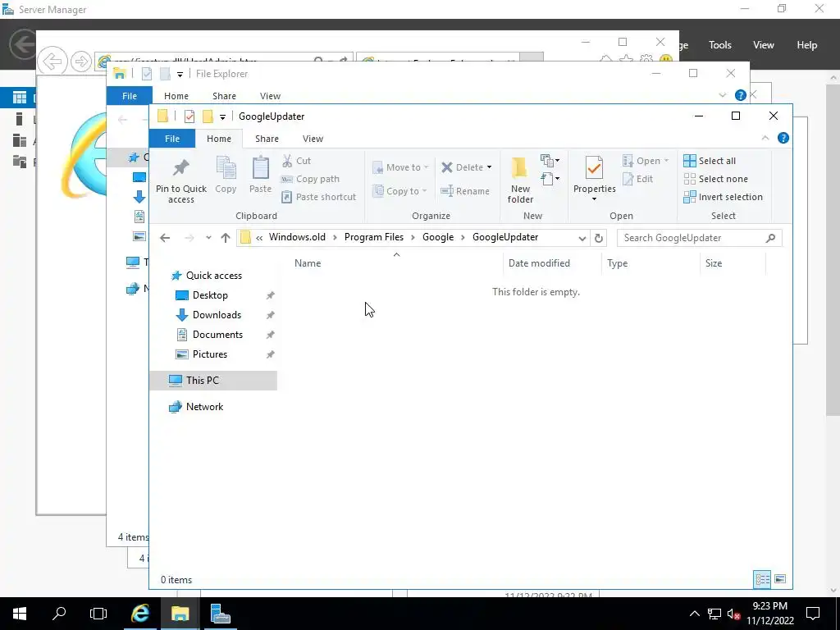Collapse the ribbon with the chevron
Viewport: 840px width, 630px height.
pos(765,138)
